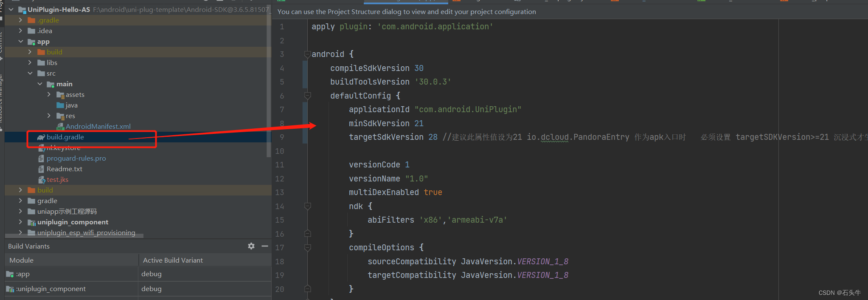This screenshot has width=868, height=300.
Task: Click the .idea folder icon
Action: tap(31, 31)
